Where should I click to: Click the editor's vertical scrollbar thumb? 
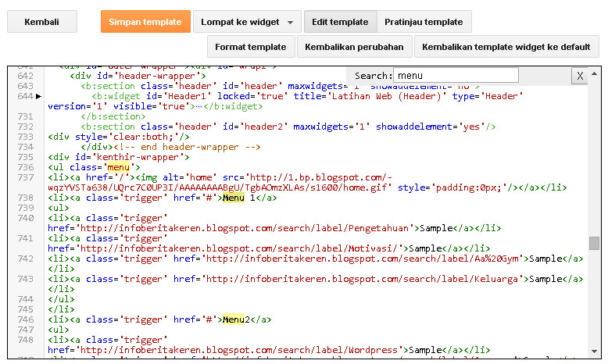(595, 243)
